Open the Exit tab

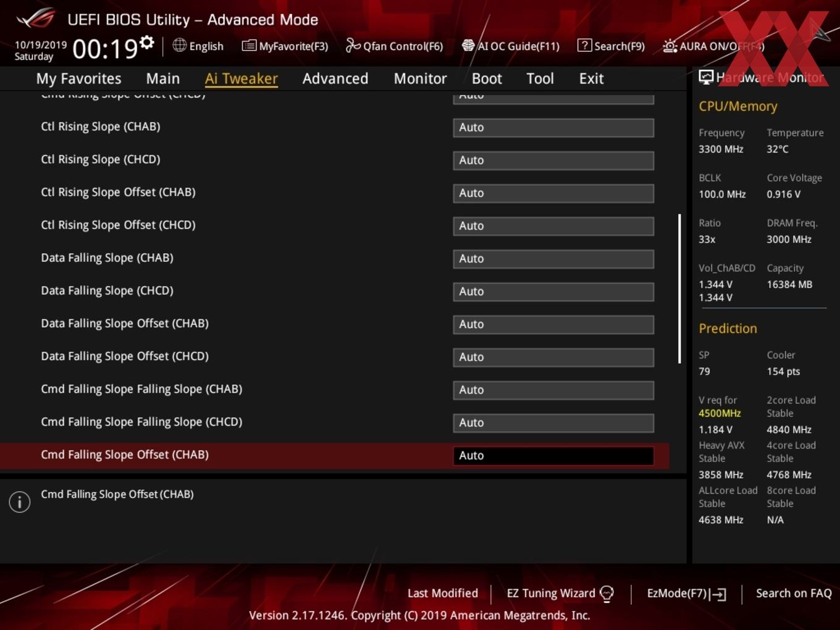point(591,78)
